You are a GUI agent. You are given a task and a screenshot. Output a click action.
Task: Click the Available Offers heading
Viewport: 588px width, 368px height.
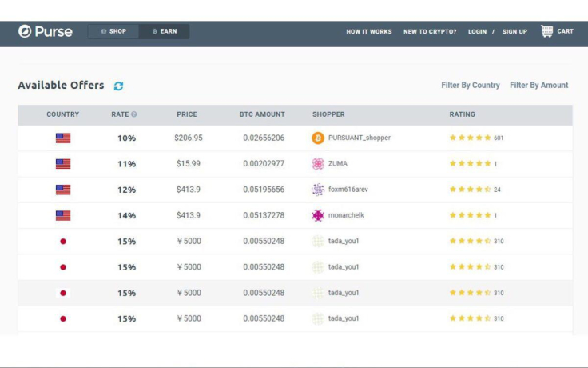click(x=61, y=86)
